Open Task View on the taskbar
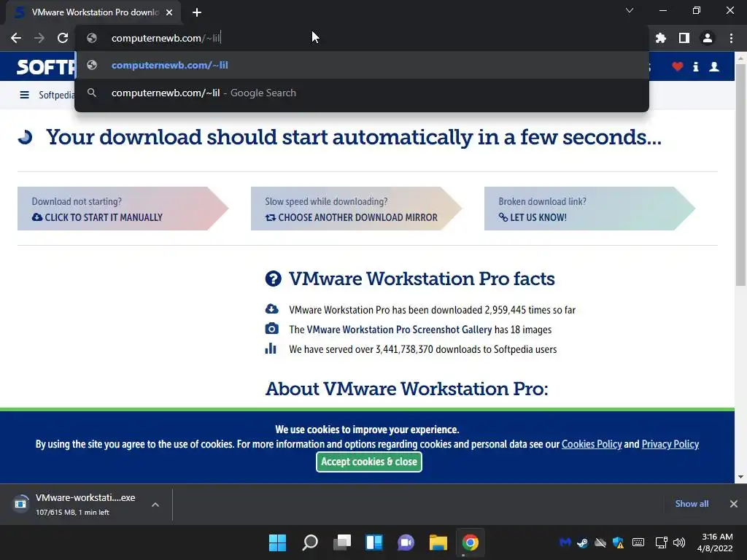 pyautogui.click(x=341, y=542)
